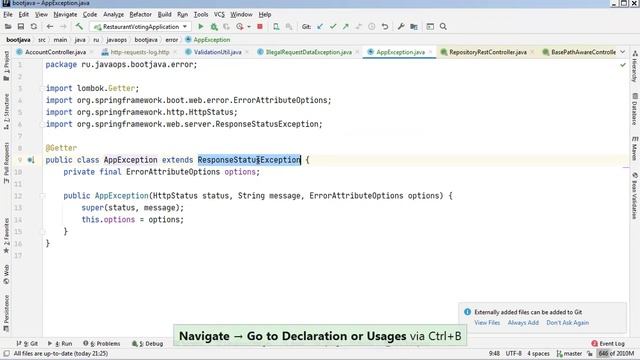Click the javaops breadcrumb
Viewport: 640px width, 360px height.
[x=116, y=40]
